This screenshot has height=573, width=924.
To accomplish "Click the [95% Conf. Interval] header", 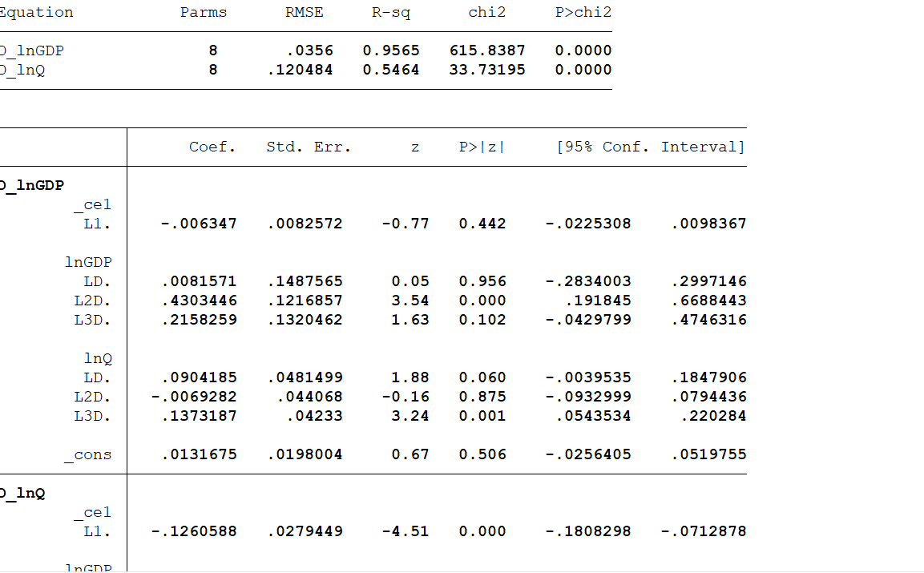I will [x=651, y=147].
